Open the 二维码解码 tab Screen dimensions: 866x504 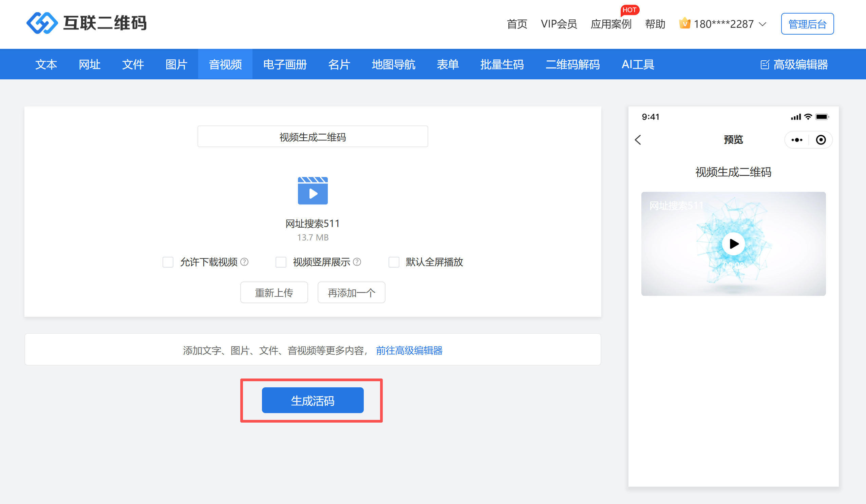572,64
